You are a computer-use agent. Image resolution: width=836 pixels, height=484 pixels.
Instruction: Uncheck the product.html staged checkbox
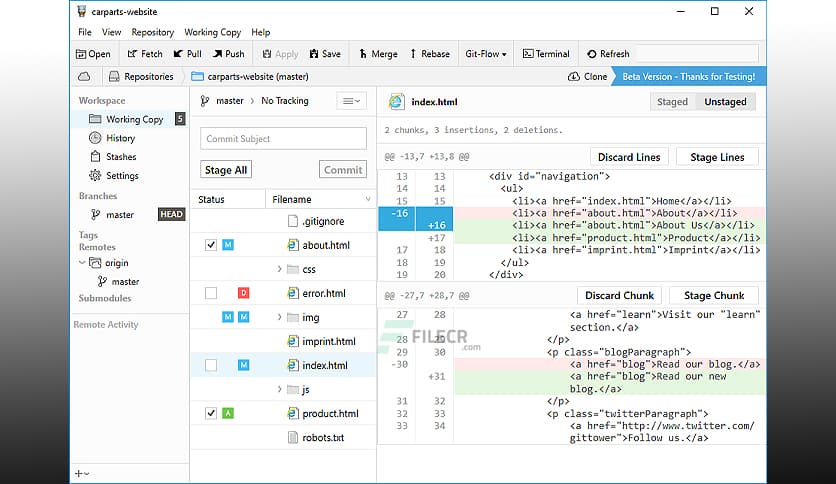(211, 413)
